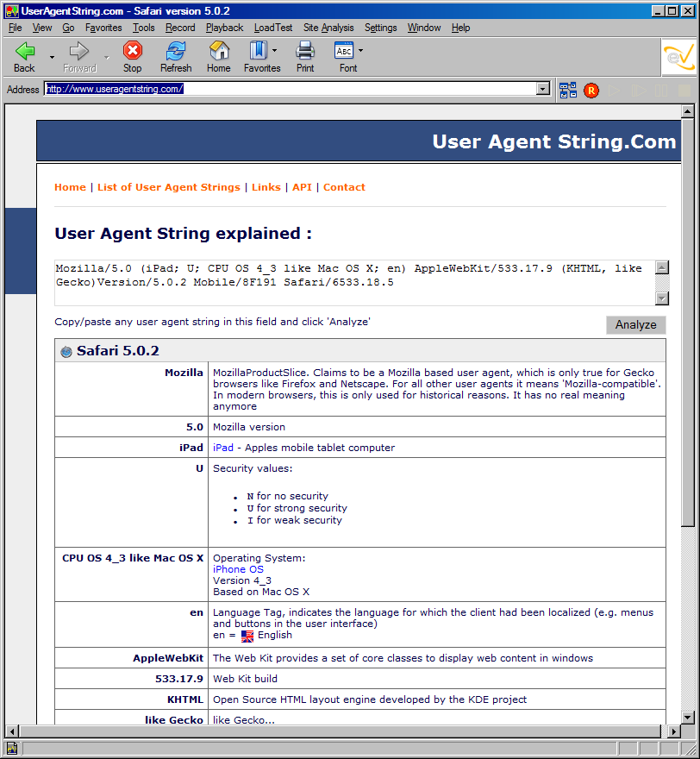The height and width of the screenshot is (759, 700).
Task: Print the page using the Print icon
Action: pos(305,50)
